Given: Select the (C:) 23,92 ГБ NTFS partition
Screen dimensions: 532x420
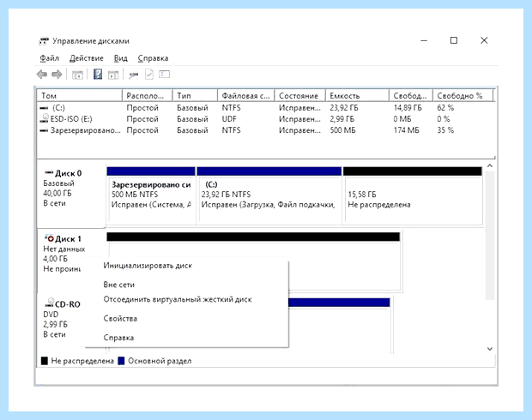Looking at the screenshot, I should [269, 195].
